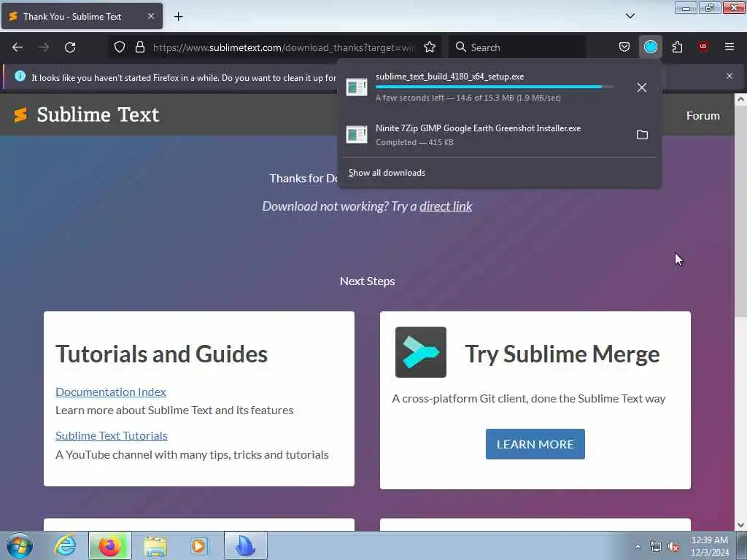The image size is (747, 560).
Task: Open the Extensions puzzle icon
Action: [677, 47]
